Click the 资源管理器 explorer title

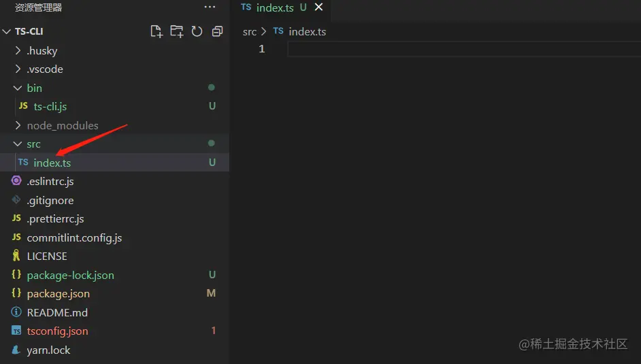pos(38,7)
